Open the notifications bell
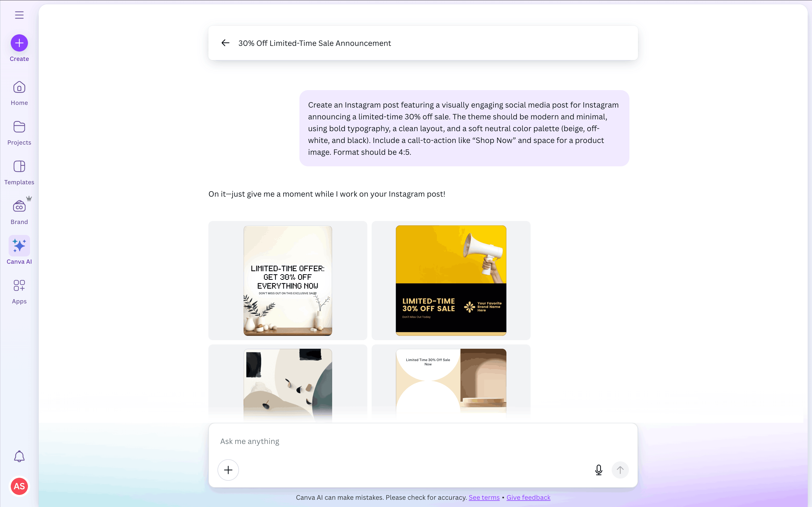This screenshot has height=507, width=812. (x=19, y=456)
